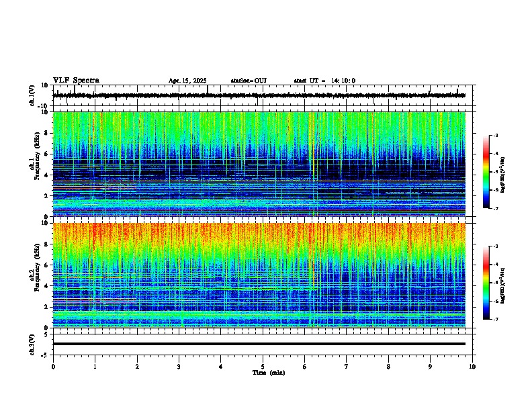This screenshot has height=411, width=532.
Task: Click the time axis tick label "9"
Action: tap(430, 367)
